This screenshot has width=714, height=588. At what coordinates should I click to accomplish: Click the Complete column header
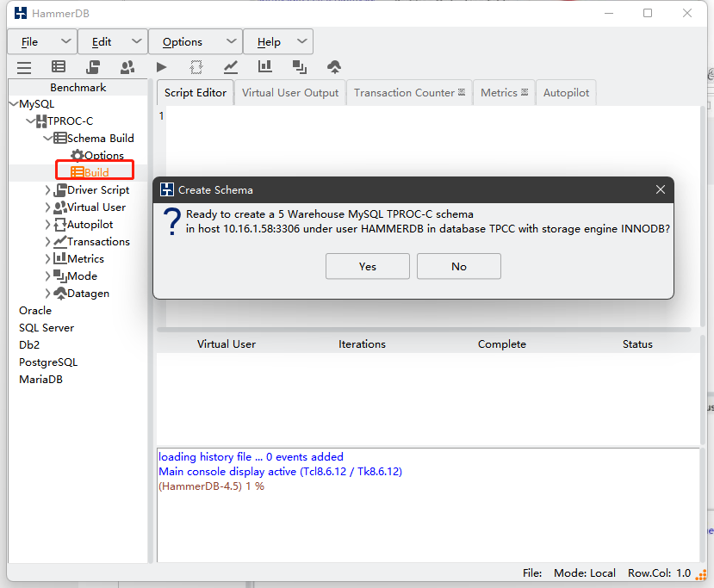tap(502, 344)
